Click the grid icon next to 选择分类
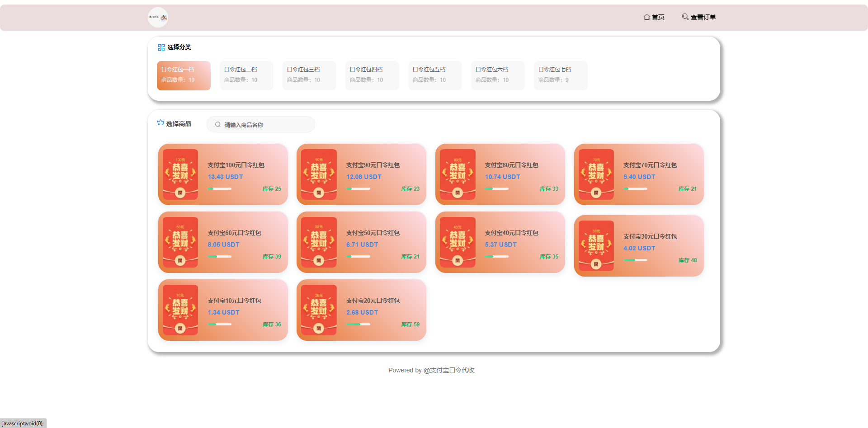Image resolution: width=868 pixels, height=428 pixels. tap(161, 47)
